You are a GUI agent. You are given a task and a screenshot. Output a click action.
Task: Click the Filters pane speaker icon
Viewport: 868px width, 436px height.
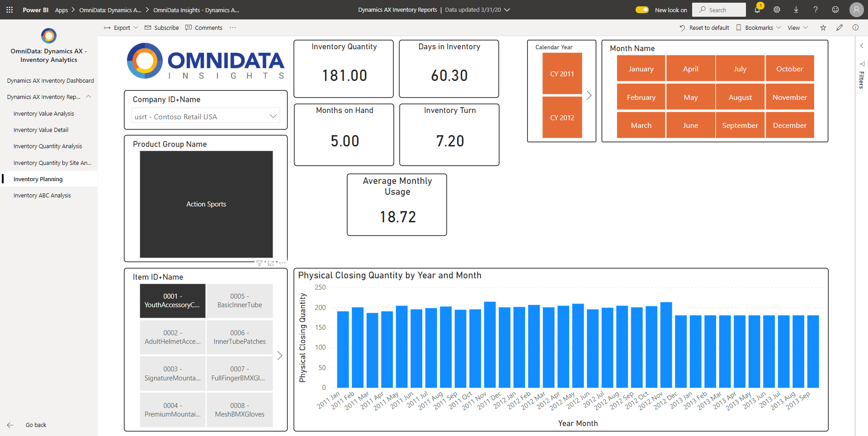pyautogui.click(x=862, y=64)
